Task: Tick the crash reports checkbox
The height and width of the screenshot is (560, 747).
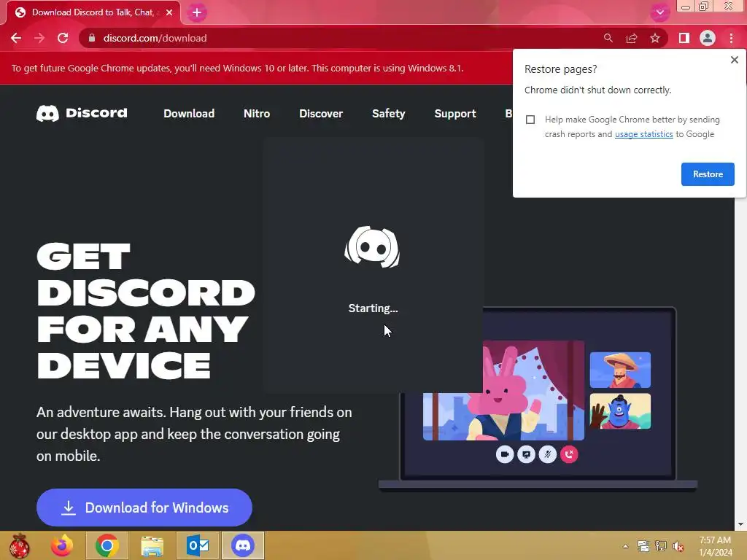Action: 530,120
